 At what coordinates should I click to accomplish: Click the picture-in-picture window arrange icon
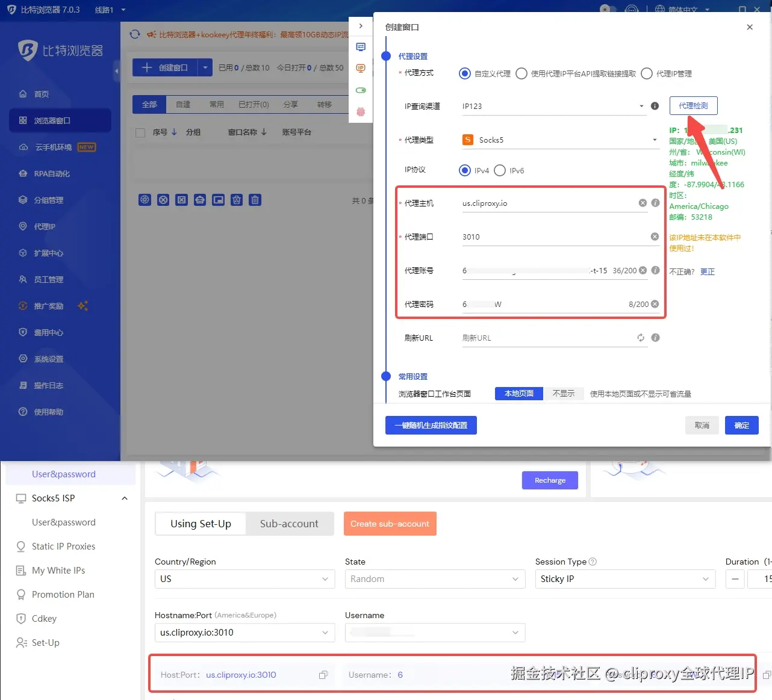[218, 200]
